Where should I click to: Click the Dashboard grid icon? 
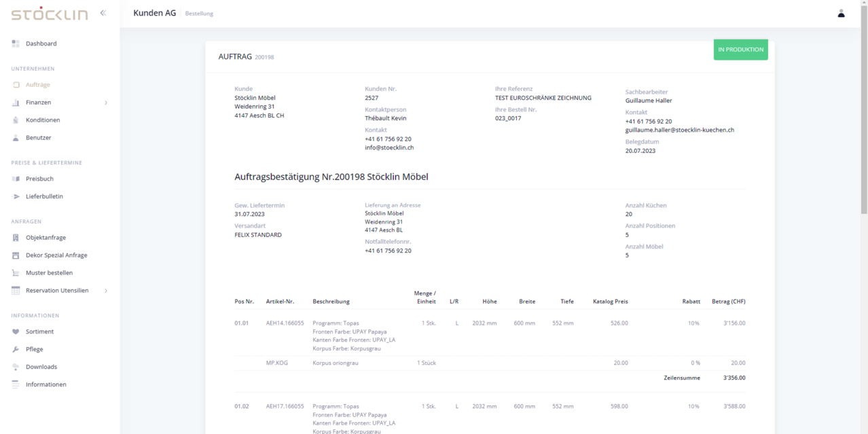tap(16, 43)
